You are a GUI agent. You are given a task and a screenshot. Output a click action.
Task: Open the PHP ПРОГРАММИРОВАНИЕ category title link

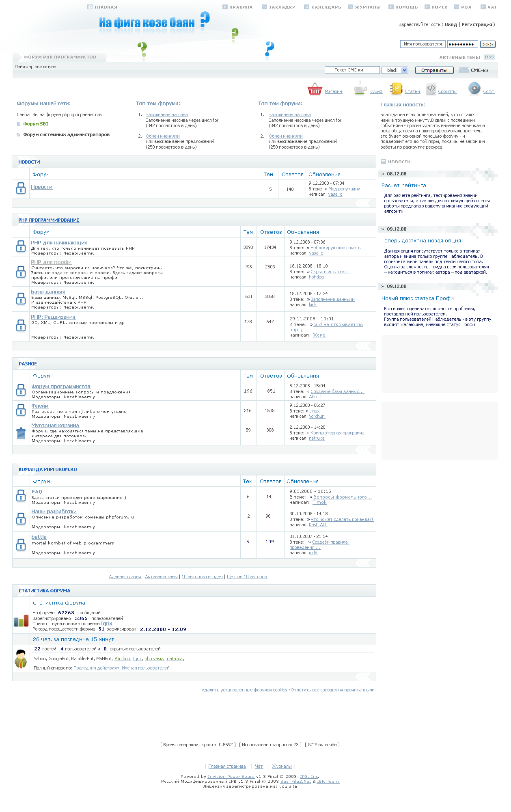click(49, 220)
